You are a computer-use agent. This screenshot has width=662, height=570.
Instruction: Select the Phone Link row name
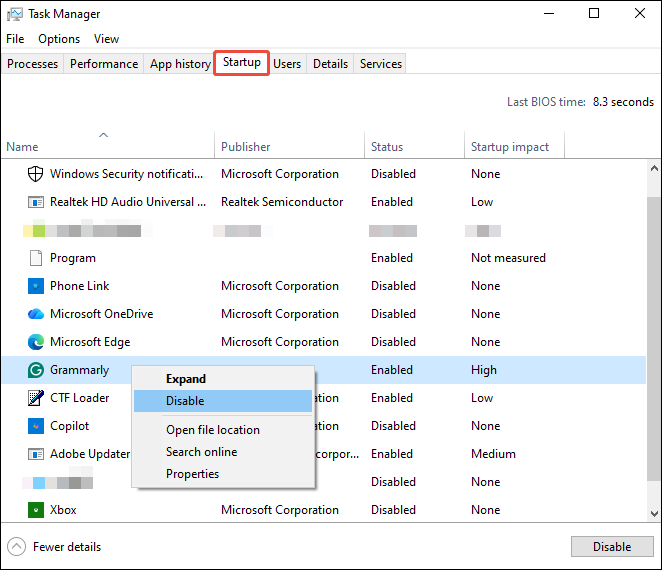tap(80, 286)
